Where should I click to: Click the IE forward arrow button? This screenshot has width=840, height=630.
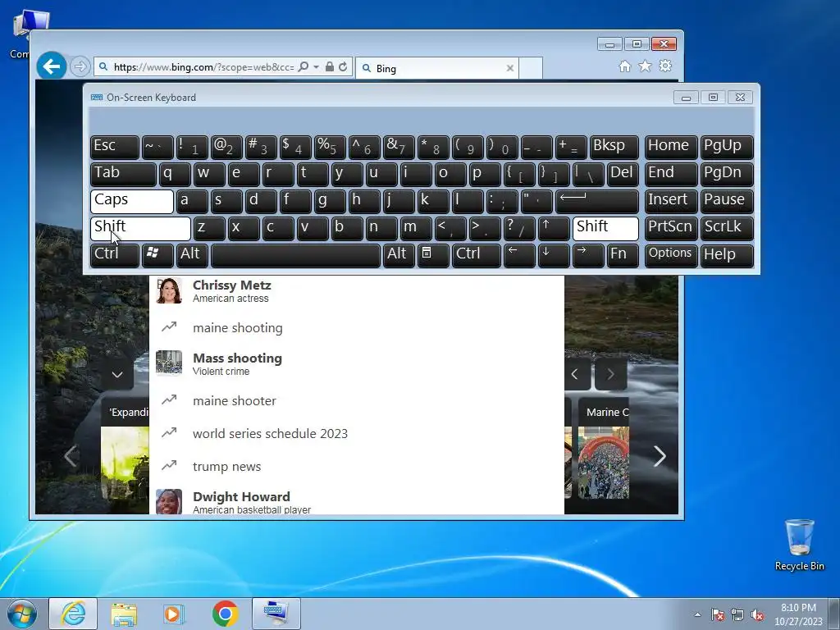coord(80,67)
